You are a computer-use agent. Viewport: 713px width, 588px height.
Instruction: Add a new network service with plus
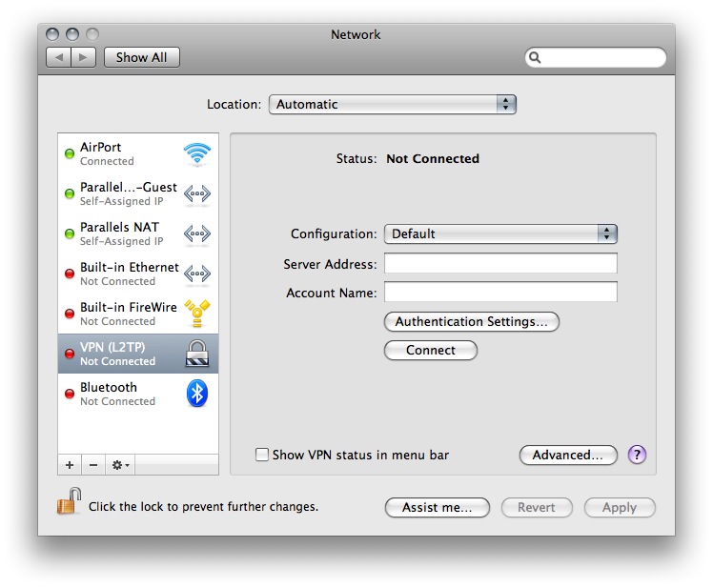70,465
